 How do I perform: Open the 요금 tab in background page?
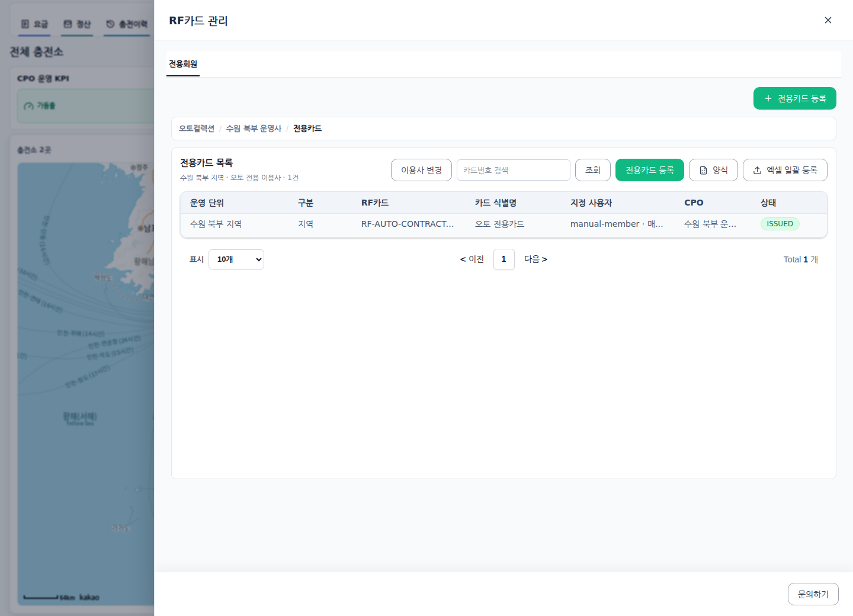click(34, 24)
